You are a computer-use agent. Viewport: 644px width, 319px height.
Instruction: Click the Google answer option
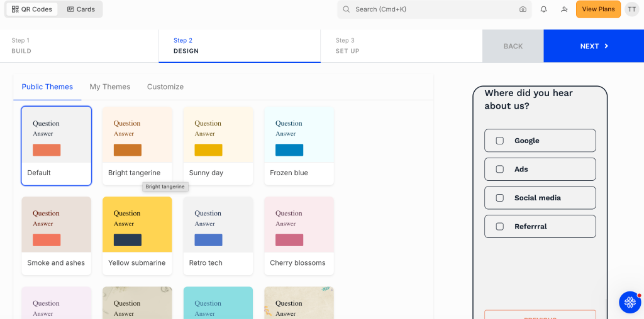pos(540,141)
